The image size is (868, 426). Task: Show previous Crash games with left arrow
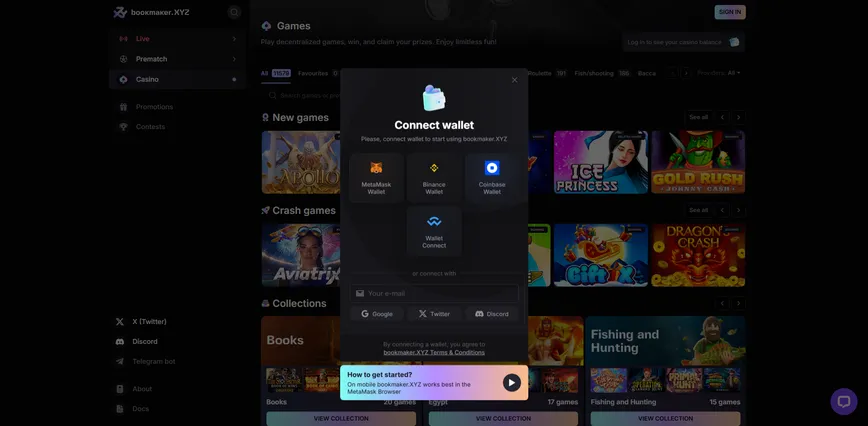722,210
